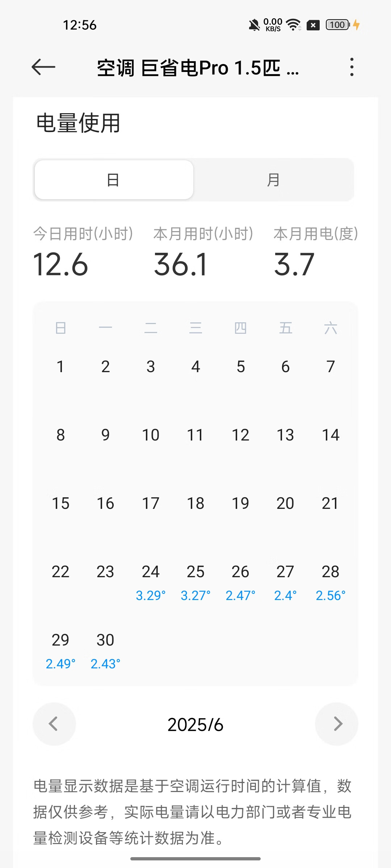Tap the battery 100 indicator
Viewport: 391px width, 868px height.
(338, 25)
